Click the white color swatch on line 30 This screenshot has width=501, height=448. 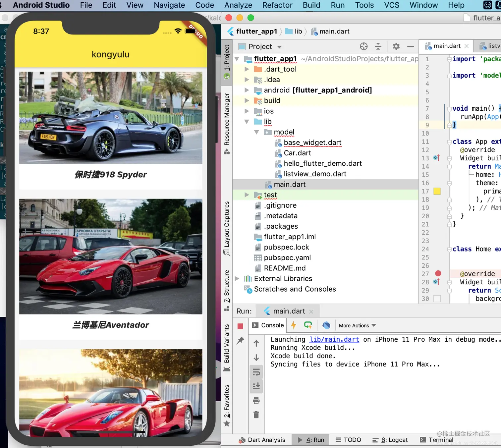point(437,299)
